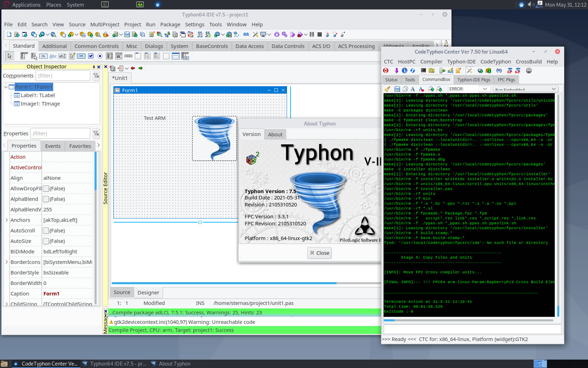Open dropdown arrow beside the Run icon
The width and height of the screenshot is (588, 368).
click(306, 34)
